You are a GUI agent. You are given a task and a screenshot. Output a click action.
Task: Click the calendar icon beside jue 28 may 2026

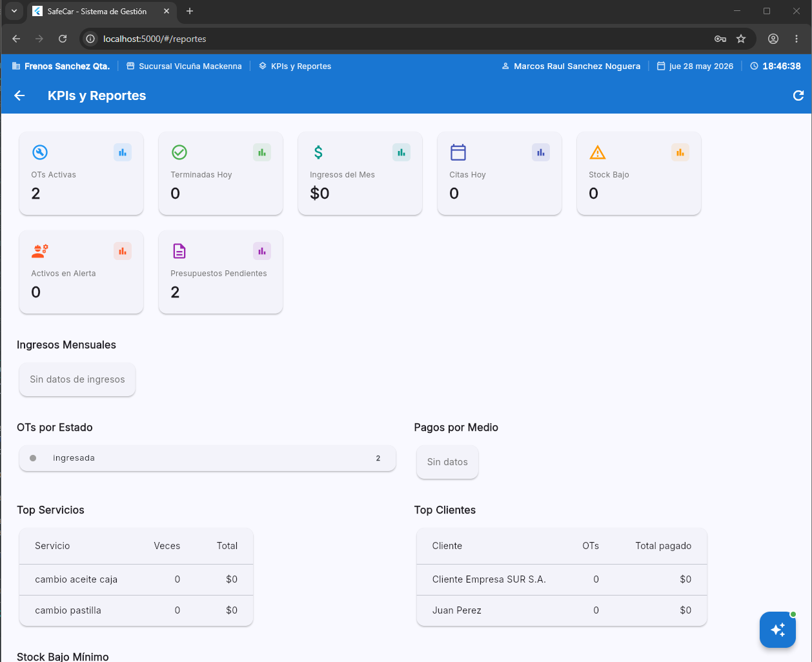[x=661, y=66]
